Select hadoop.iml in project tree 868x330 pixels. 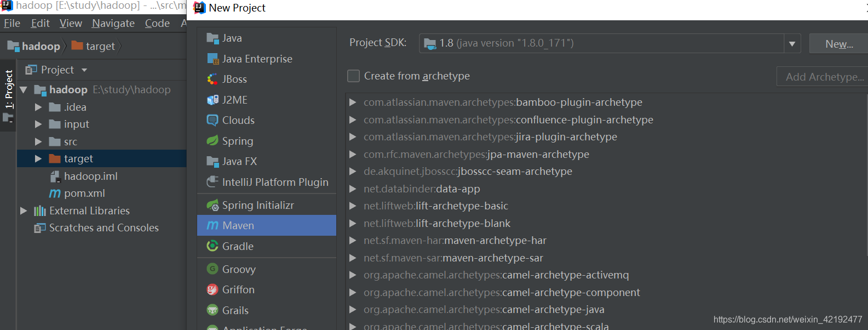pyautogui.click(x=102, y=176)
